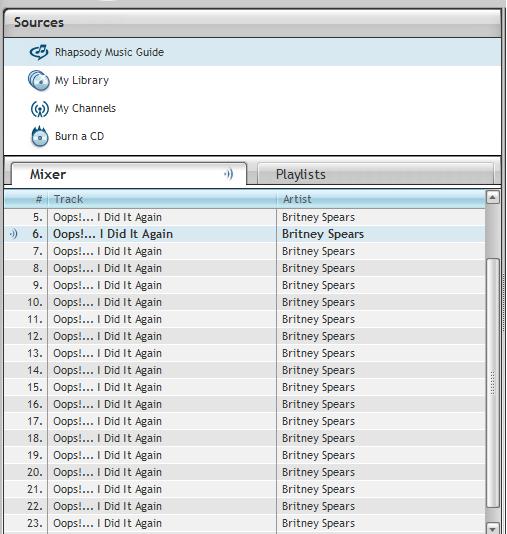Select track 23 in the Mixer list
This screenshot has height=534, width=507.
245,523
